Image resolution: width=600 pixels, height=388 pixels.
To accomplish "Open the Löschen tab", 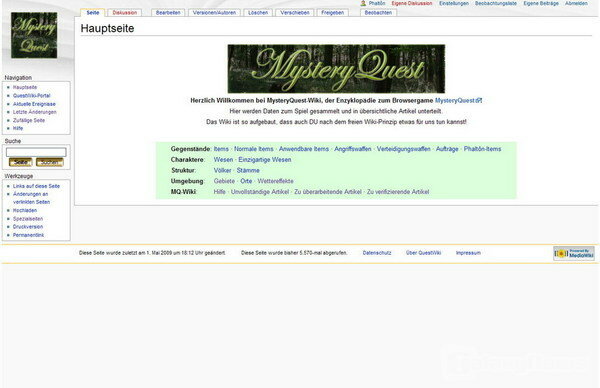I will point(258,13).
